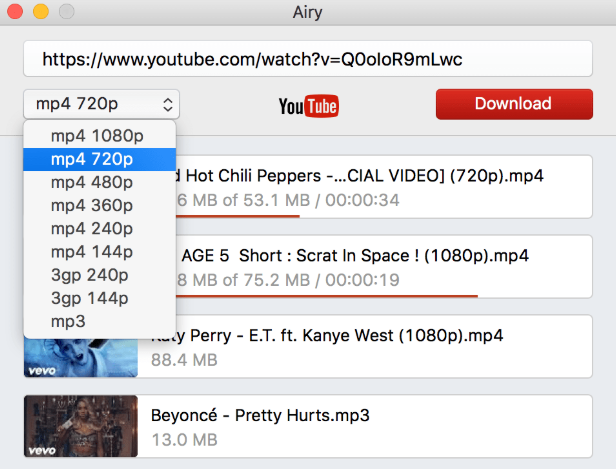The height and width of the screenshot is (469, 616).
Task: Select highlighted mp4 720p menu option
Action: click(x=99, y=159)
